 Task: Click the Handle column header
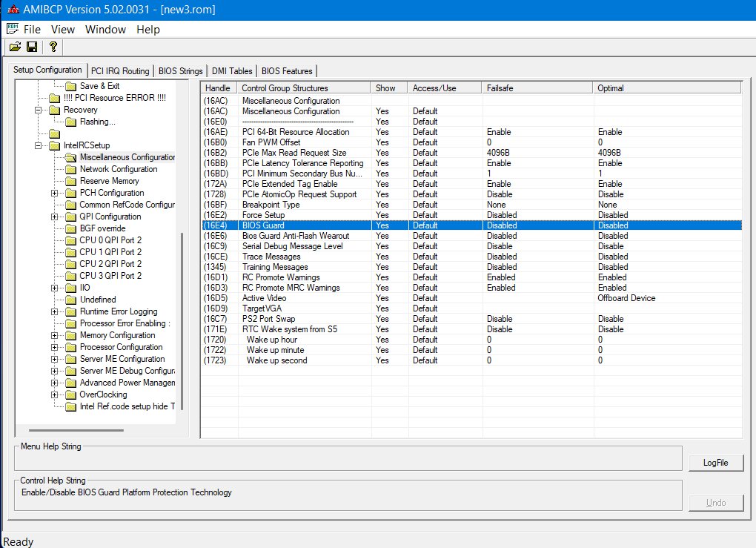tap(219, 88)
